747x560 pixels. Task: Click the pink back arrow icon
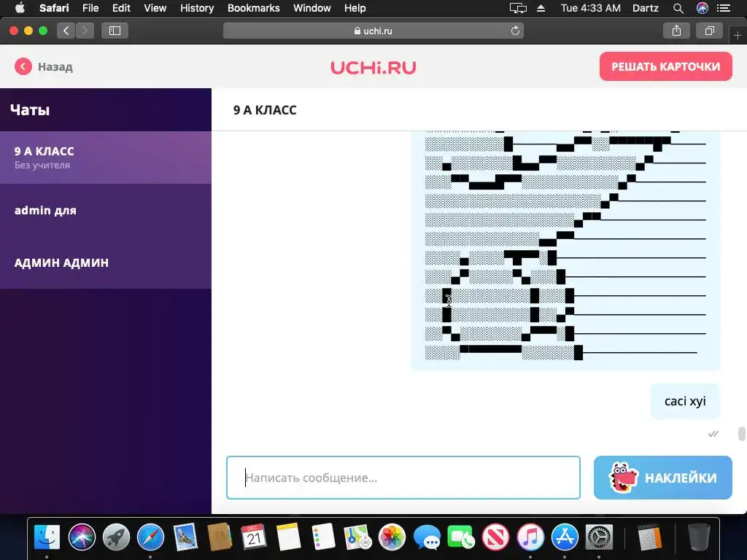coord(23,66)
